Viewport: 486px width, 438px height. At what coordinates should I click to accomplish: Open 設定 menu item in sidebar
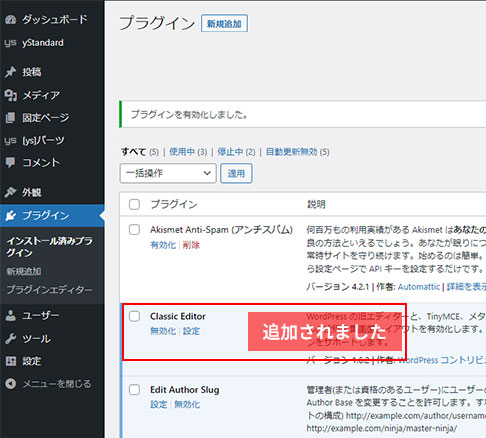(32, 361)
